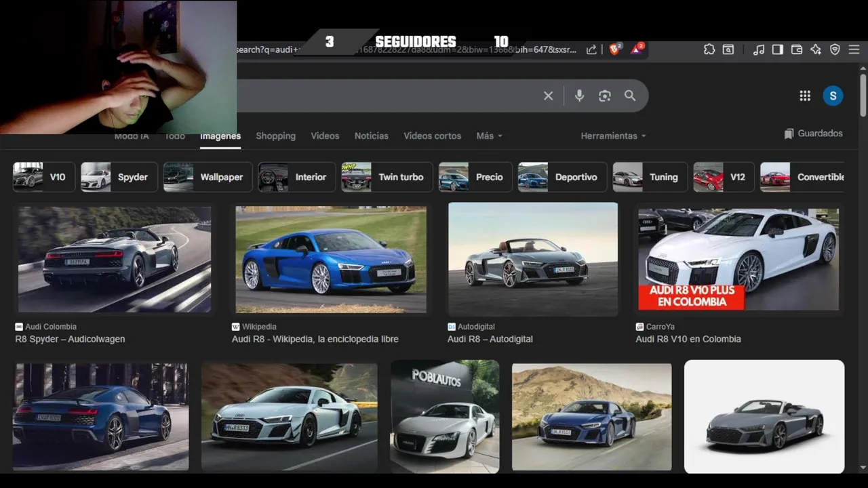Image resolution: width=868 pixels, height=488 pixels.
Task: Click the share page icon in the address bar
Action: pyautogui.click(x=591, y=49)
